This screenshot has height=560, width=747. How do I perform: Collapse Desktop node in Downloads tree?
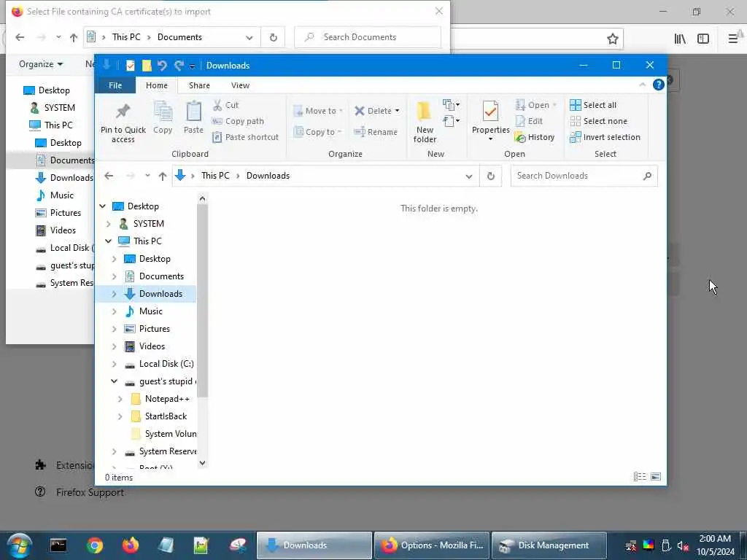[x=102, y=206]
